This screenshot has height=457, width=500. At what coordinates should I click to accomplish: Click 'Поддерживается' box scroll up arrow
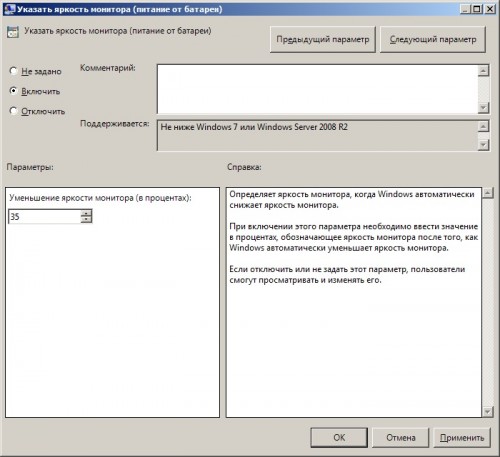click(483, 126)
